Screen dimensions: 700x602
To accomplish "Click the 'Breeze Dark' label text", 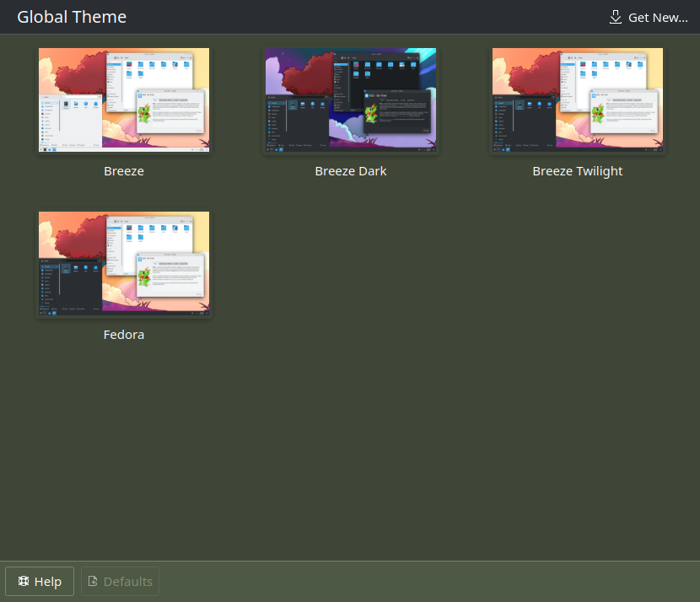I will pos(351,171).
